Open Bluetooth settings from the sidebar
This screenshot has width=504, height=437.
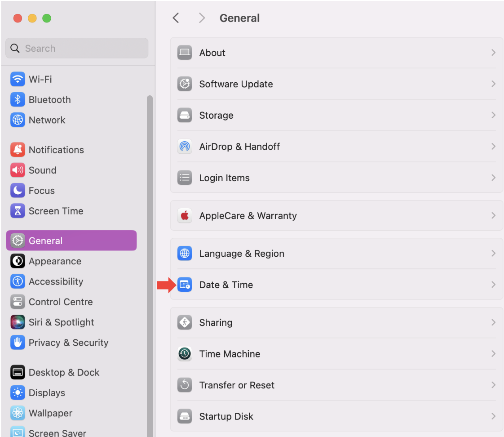click(x=17, y=99)
